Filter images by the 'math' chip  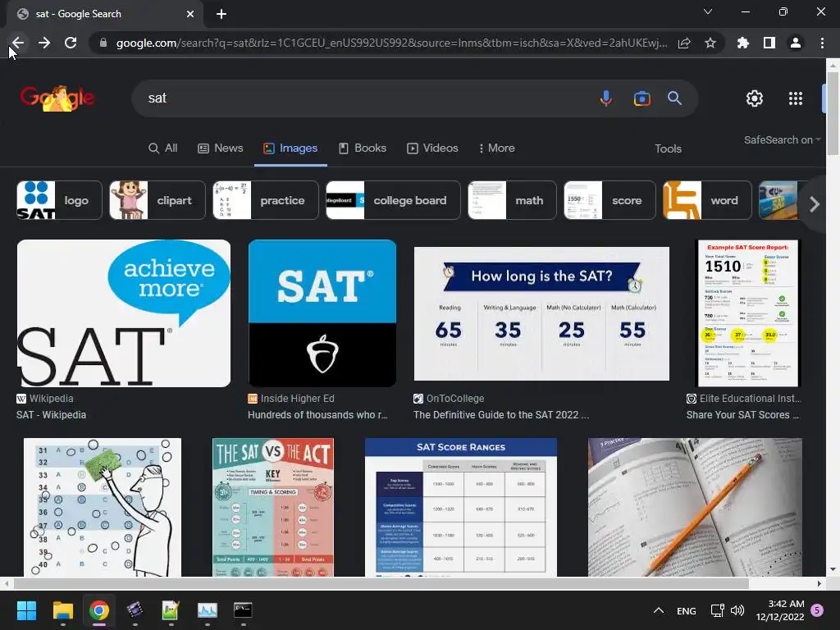(x=512, y=200)
